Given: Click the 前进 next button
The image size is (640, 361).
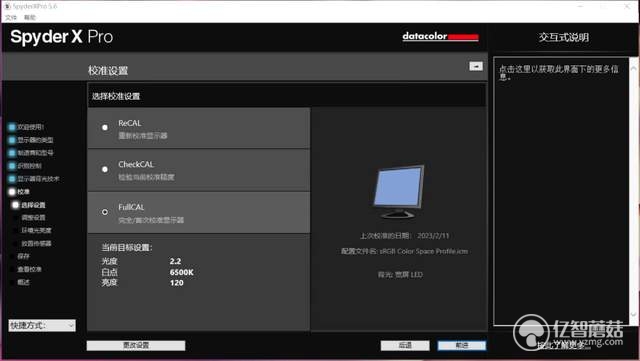Looking at the screenshot, I should [462, 345].
